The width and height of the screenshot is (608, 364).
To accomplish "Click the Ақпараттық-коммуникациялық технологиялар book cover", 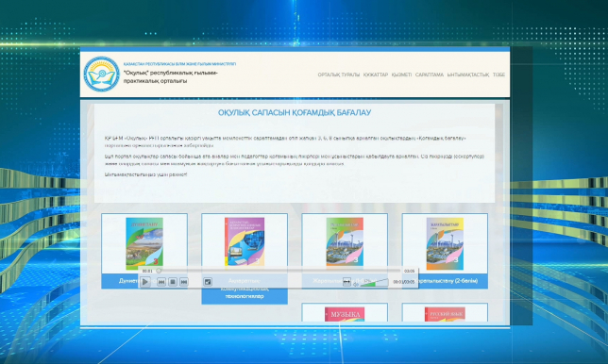I will pyautogui.click(x=245, y=241).
